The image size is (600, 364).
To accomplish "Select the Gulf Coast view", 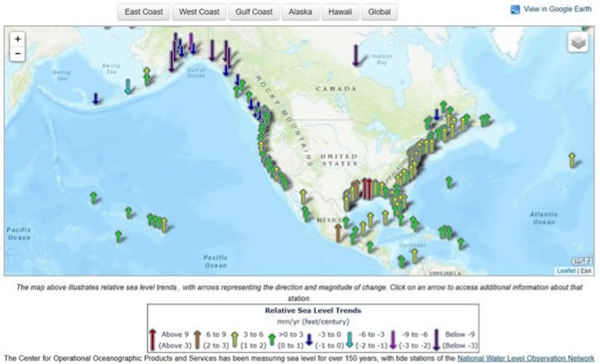I will pos(254,12).
